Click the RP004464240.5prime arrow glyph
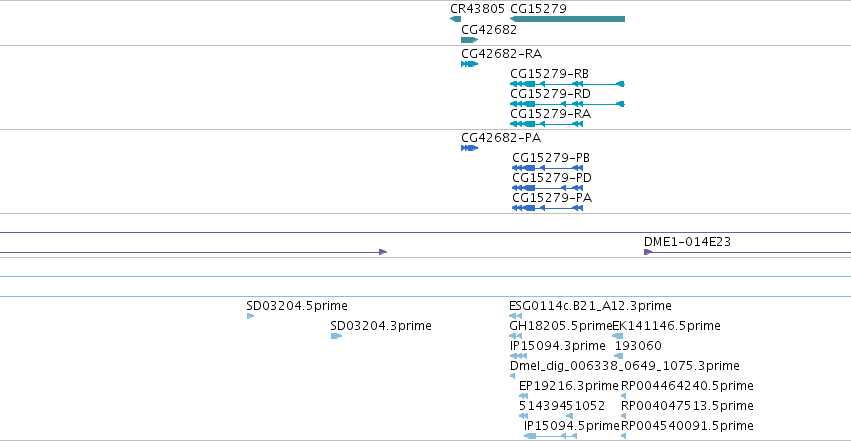The width and height of the screenshot is (851, 441). point(624,397)
